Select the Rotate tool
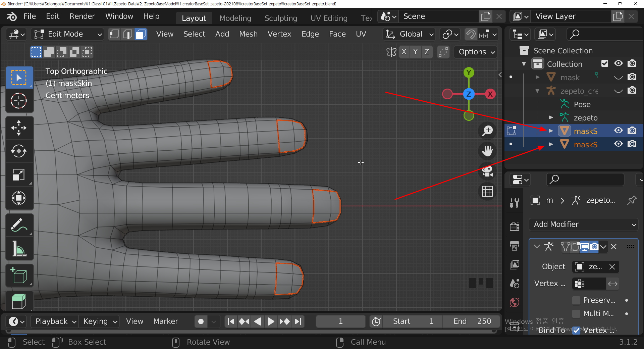This screenshot has width=644, height=349. (19, 151)
